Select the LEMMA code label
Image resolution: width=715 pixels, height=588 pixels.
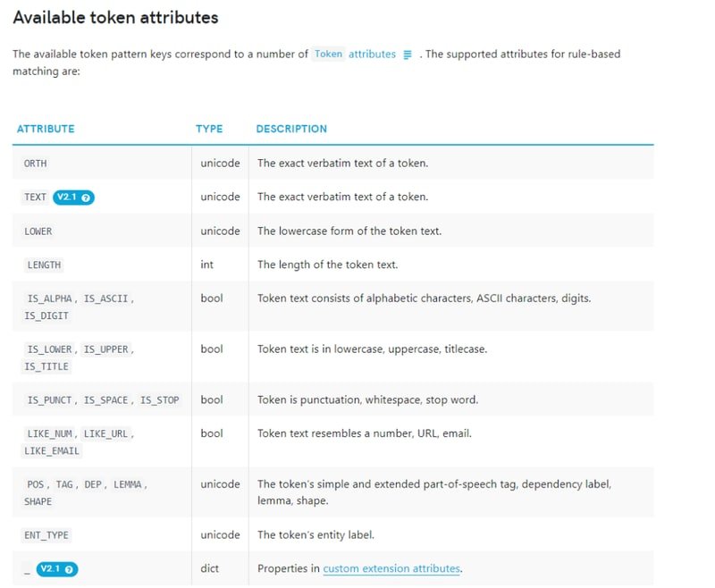click(128, 484)
